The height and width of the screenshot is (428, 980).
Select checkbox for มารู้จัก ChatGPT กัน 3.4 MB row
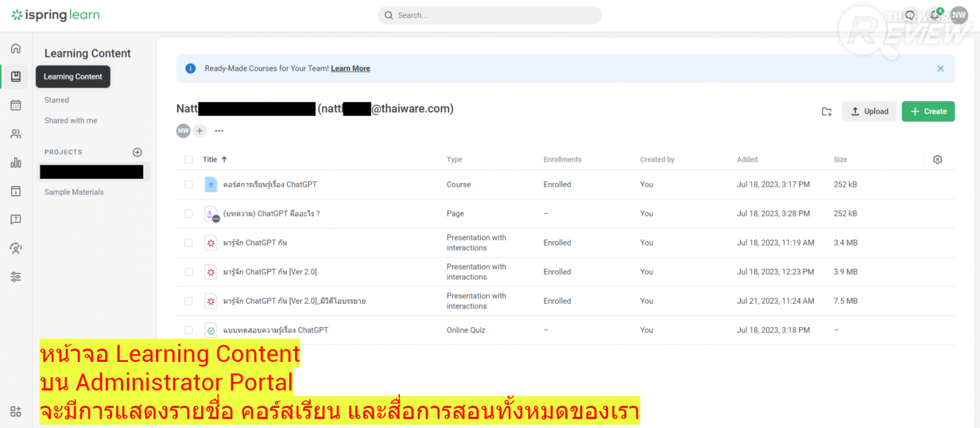(x=189, y=242)
